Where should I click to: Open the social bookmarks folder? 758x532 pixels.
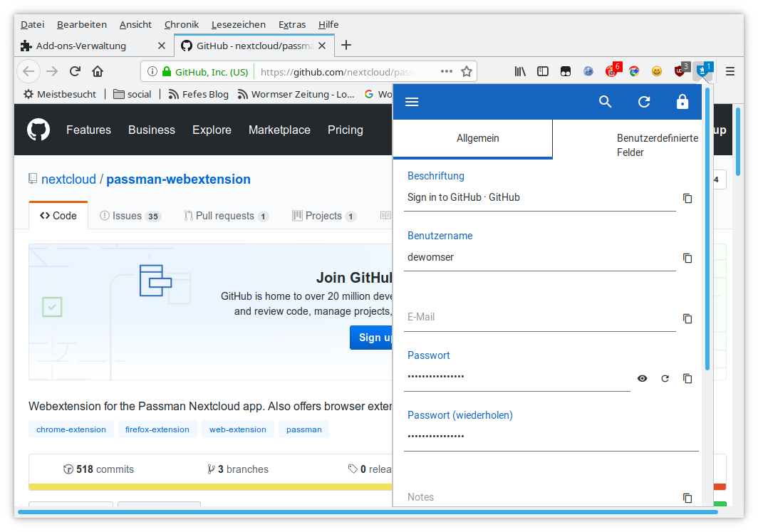click(x=133, y=94)
